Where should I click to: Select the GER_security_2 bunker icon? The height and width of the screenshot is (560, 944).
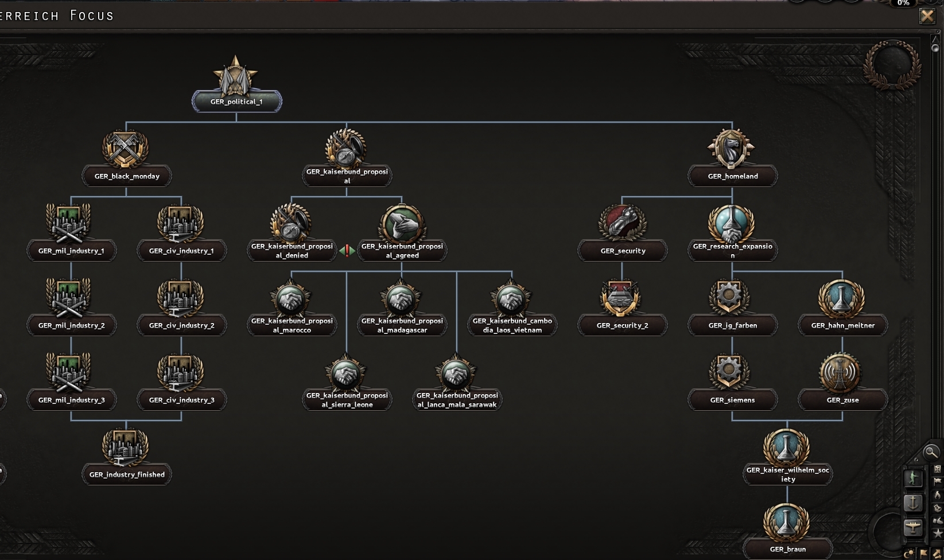click(621, 298)
